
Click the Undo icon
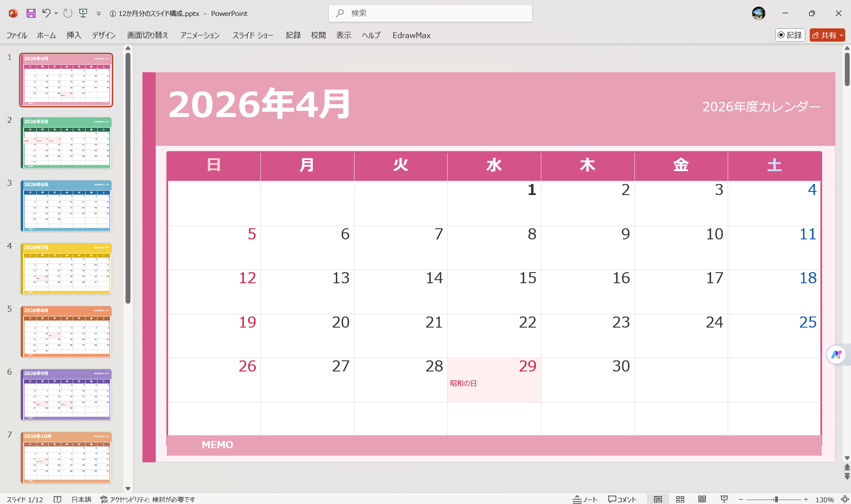(x=47, y=13)
